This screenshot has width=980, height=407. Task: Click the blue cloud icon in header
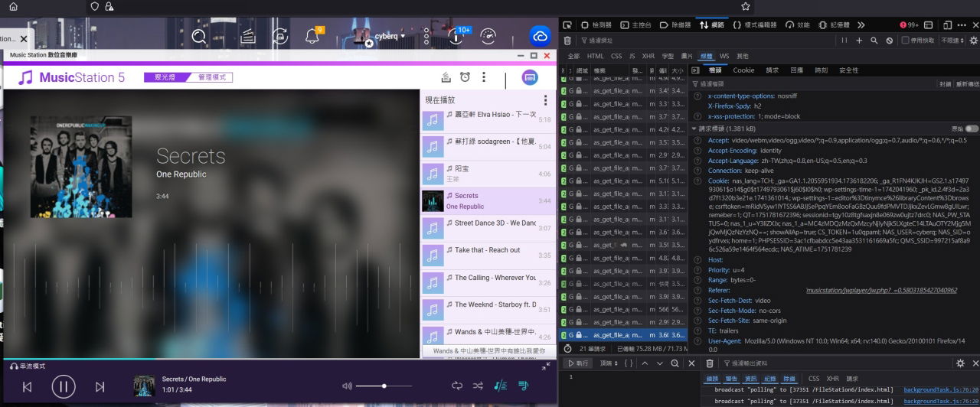click(x=540, y=36)
